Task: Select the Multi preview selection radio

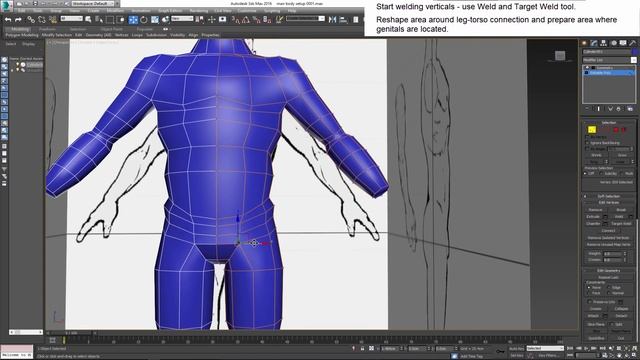Action: [x=622, y=173]
